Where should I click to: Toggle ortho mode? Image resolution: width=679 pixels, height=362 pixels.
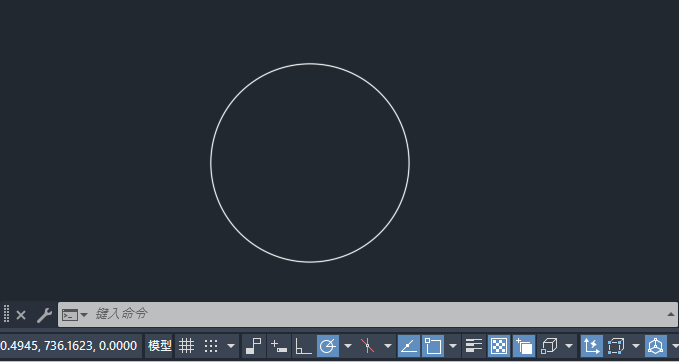pos(303,346)
